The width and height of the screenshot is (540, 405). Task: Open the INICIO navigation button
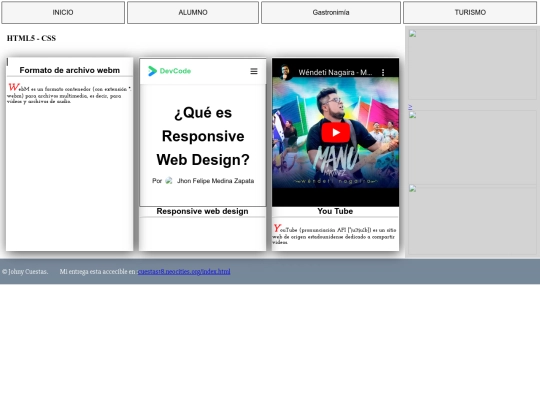(63, 12)
